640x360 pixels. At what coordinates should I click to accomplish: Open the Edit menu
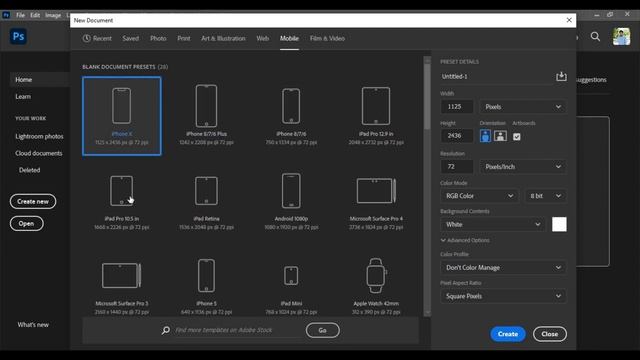(x=35, y=15)
